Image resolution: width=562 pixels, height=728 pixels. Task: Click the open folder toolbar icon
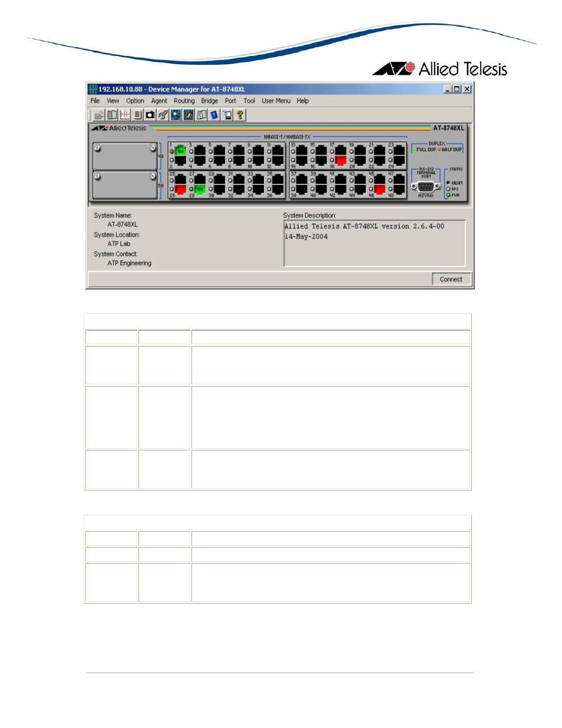point(98,115)
